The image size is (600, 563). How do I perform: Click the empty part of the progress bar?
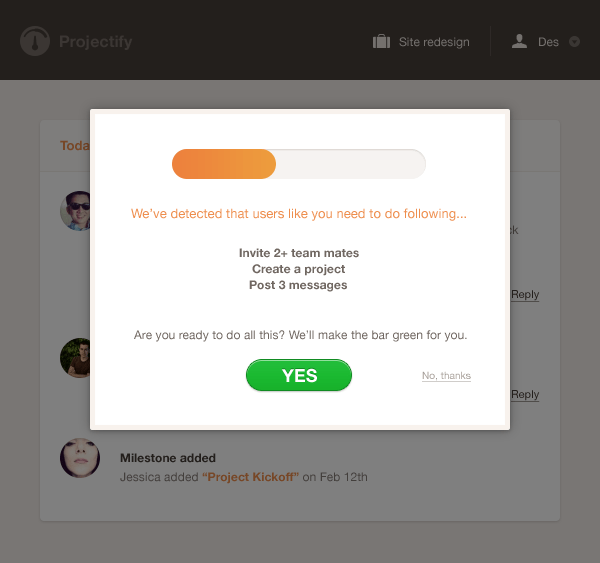(x=350, y=164)
